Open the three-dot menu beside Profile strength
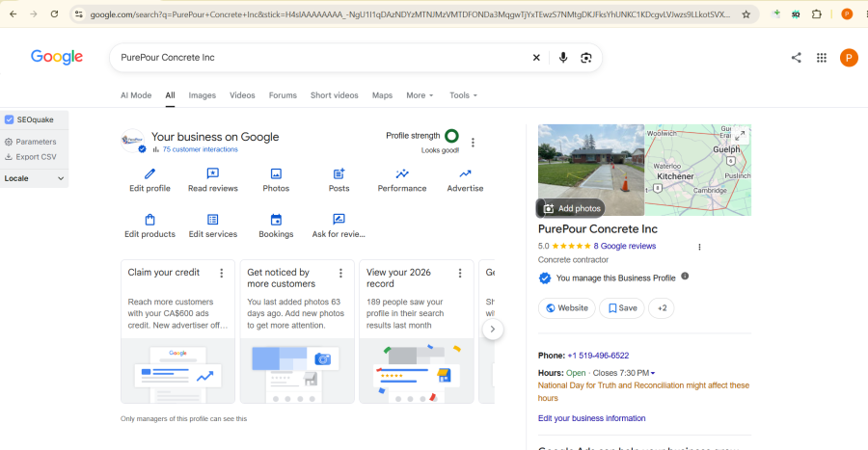This screenshot has height=450, width=868. [473, 143]
